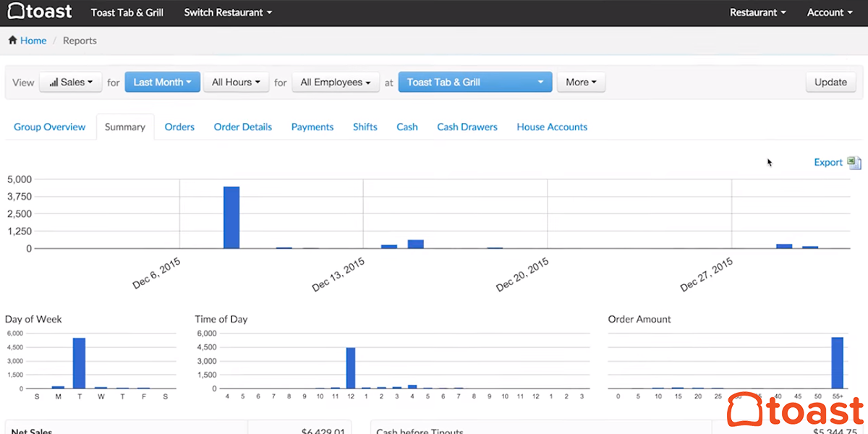The image size is (868, 434).
Task: Go to the Payments tab
Action: [x=312, y=127]
